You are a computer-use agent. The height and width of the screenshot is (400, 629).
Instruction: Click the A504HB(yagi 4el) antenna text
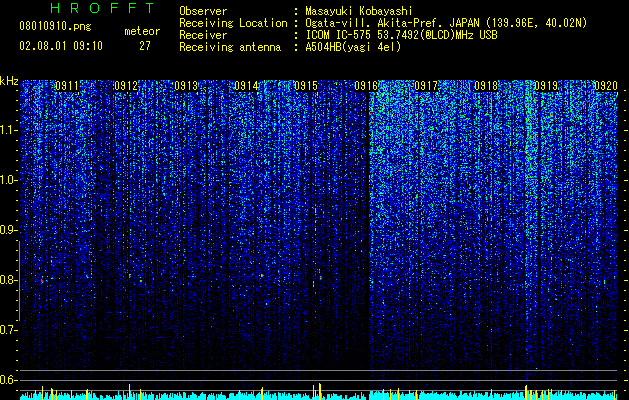coord(353,47)
